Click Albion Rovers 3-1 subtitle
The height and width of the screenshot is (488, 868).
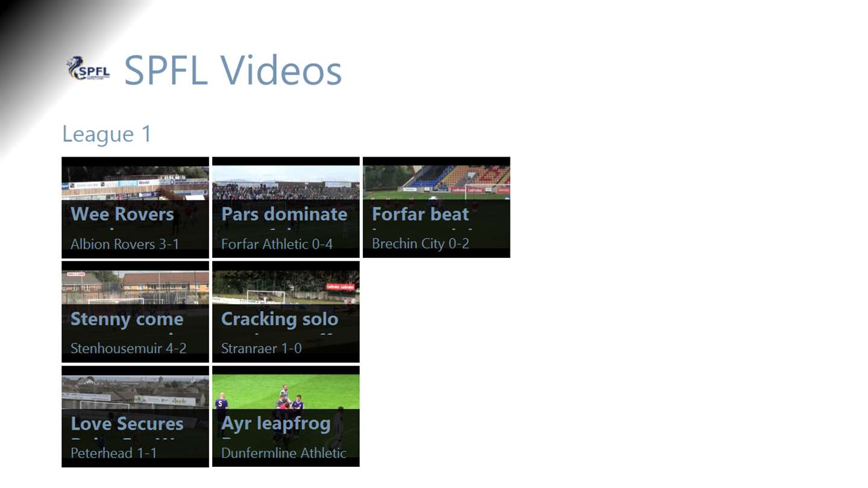(x=125, y=244)
